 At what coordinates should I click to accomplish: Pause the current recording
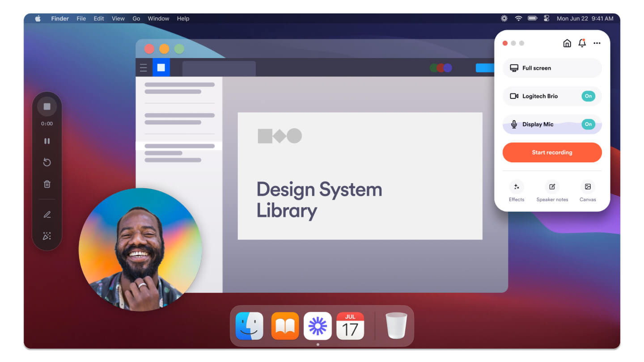(47, 141)
